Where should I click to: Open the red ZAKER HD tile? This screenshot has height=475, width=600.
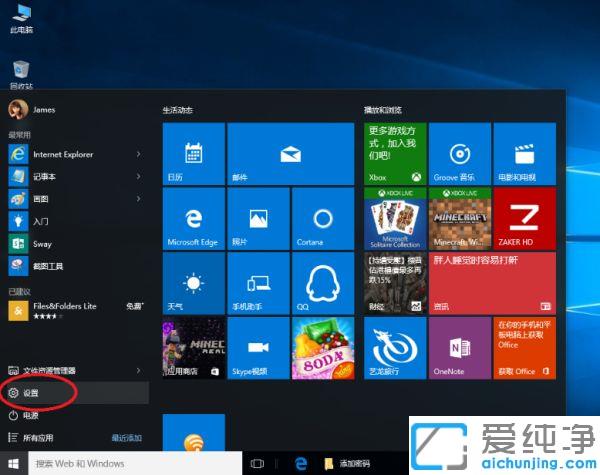coord(525,219)
